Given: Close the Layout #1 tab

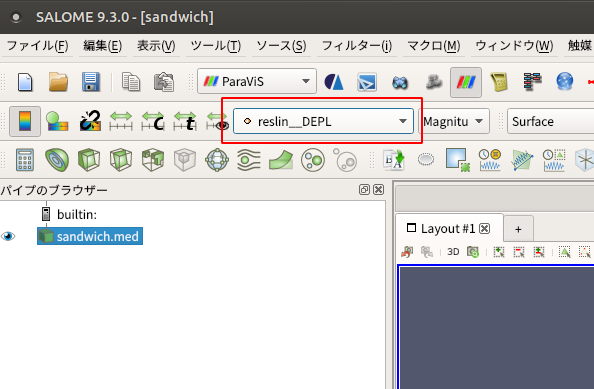Looking at the screenshot, I should tap(485, 228).
